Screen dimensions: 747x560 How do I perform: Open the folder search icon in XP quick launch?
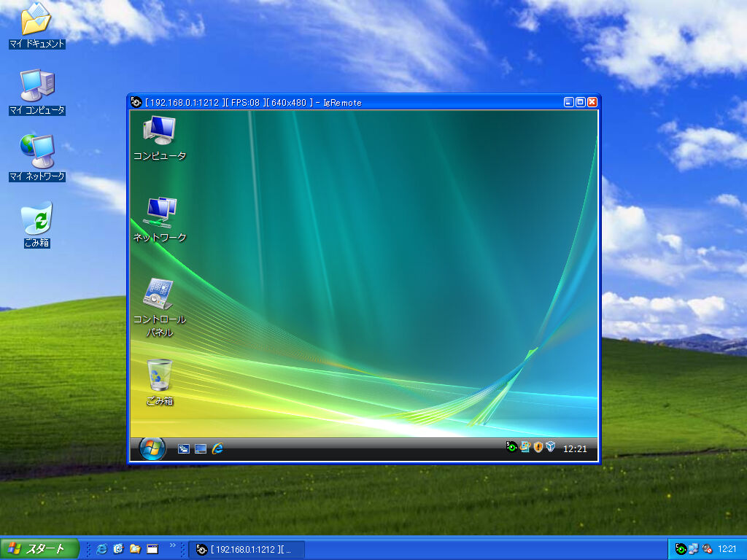[135, 549]
